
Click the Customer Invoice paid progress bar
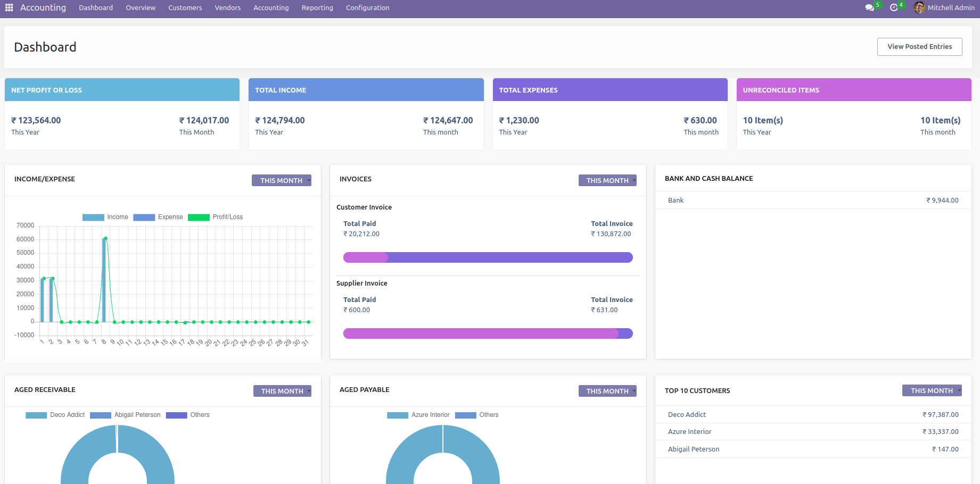(366, 257)
